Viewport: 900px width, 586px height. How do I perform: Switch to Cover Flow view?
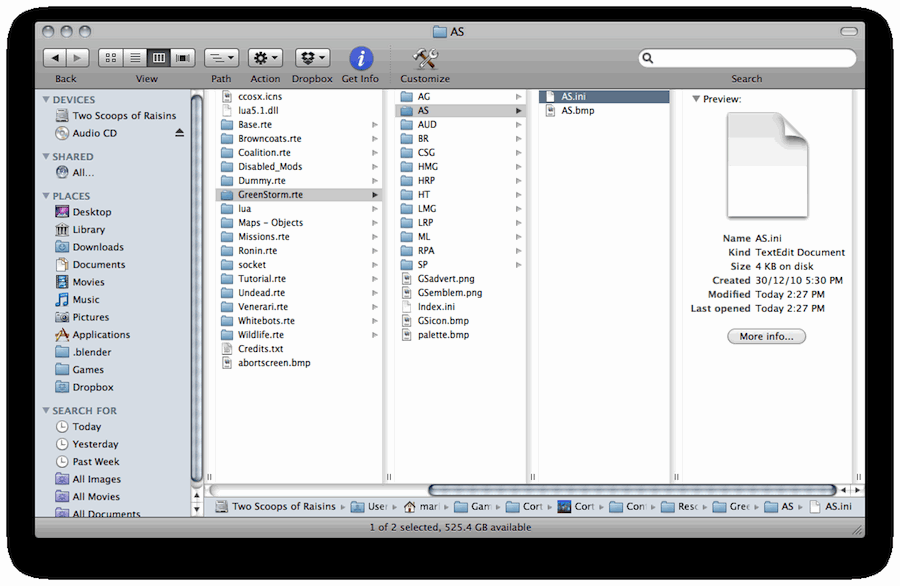(x=183, y=59)
